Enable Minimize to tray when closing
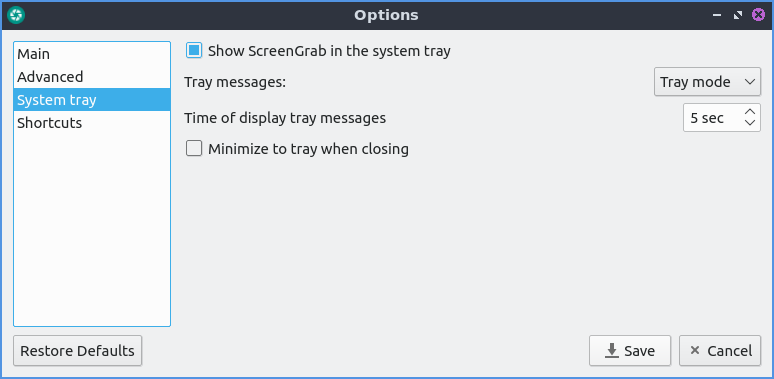 coord(194,148)
